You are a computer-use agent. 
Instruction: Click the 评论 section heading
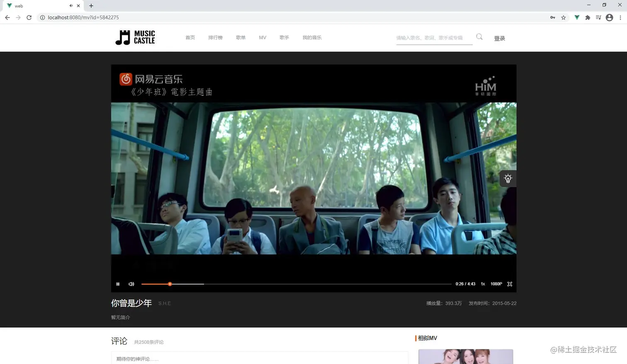(x=119, y=341)
